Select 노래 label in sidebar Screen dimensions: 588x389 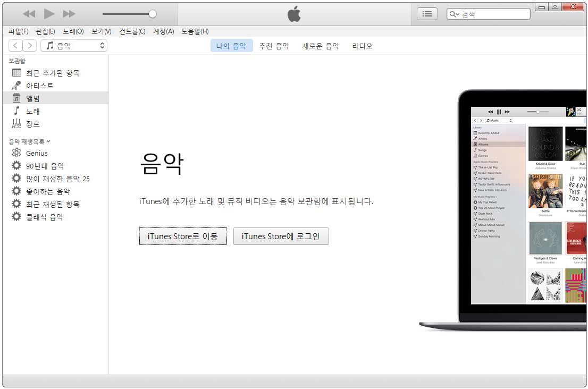[x=33, y=111]
